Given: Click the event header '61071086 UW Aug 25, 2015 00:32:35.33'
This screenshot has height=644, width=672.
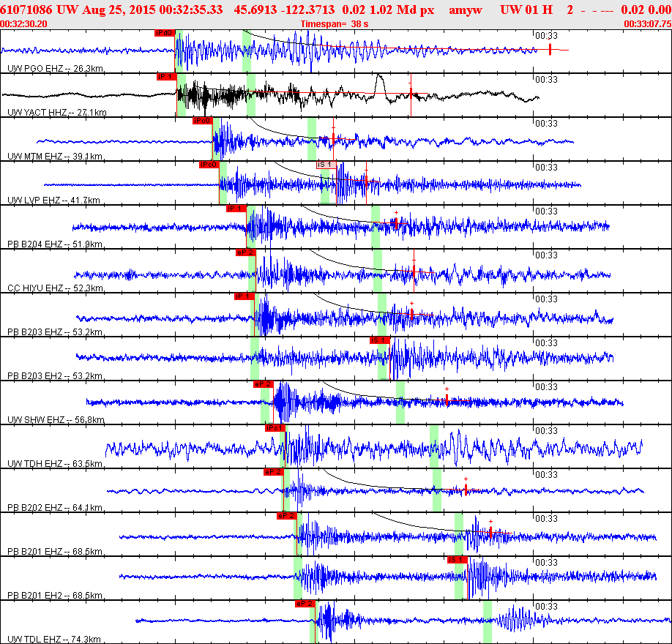Looking at the screenshot, I should (111, 10).
